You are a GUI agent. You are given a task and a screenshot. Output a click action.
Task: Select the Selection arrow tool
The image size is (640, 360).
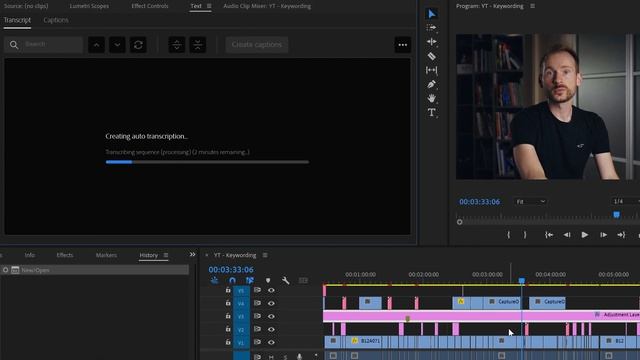[x=432, y=14]
